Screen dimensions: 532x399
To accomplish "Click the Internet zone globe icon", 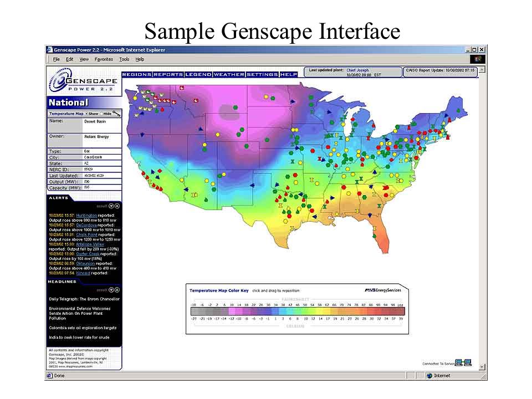I will [429, 376].
